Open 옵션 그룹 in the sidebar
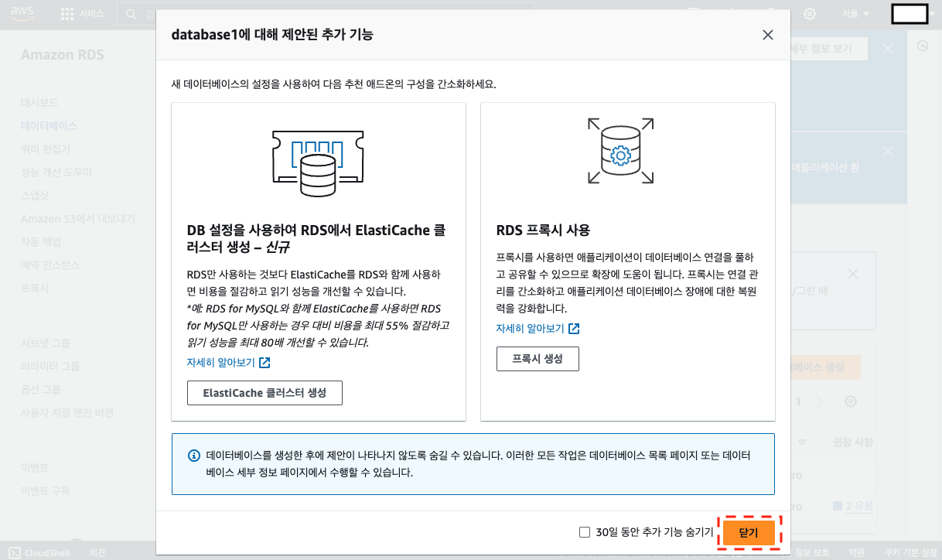The height and width of the screenshot is (560, 942). pyautogui.click(x=41, y=389)
